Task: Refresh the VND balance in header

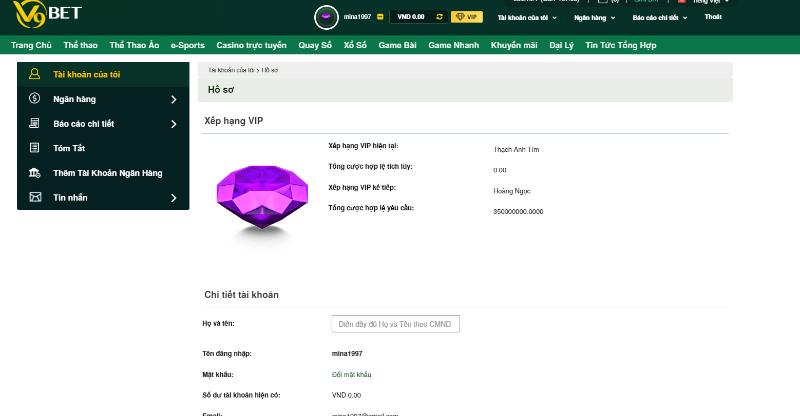Action: pyautogui.click(x=439, y=17)
